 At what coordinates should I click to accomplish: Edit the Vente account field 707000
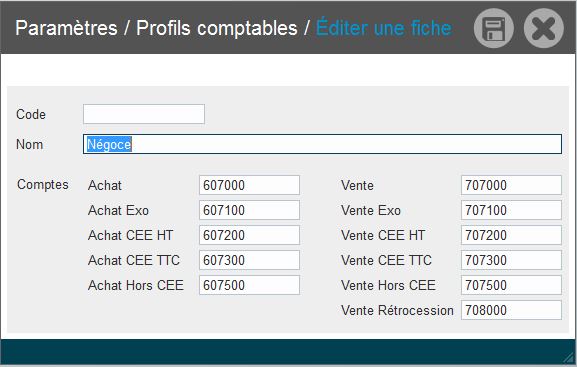tap(511, 185)
